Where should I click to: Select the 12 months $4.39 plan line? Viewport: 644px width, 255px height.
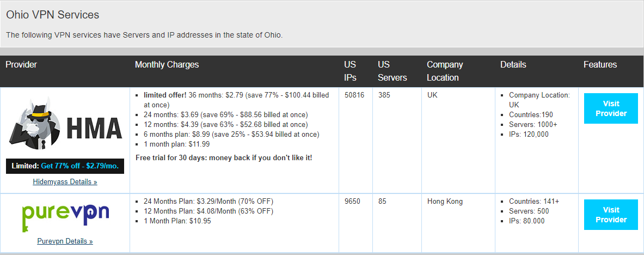click(x=225, y=124)
